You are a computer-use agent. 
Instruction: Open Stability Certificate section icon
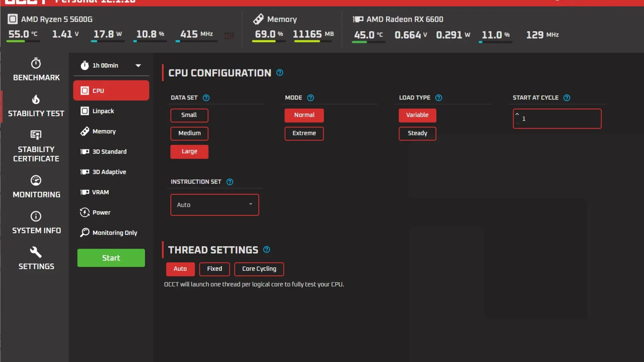tap(36, 135)
